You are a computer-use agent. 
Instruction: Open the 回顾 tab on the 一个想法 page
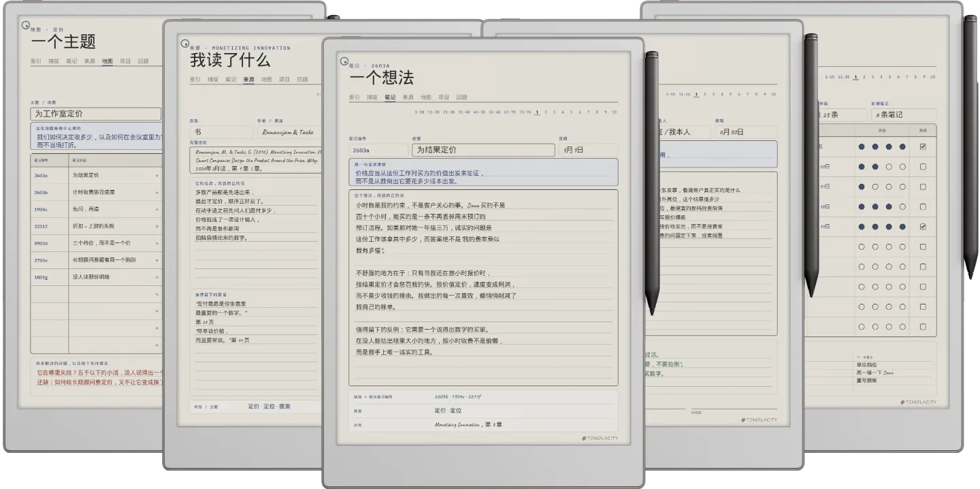461,97
